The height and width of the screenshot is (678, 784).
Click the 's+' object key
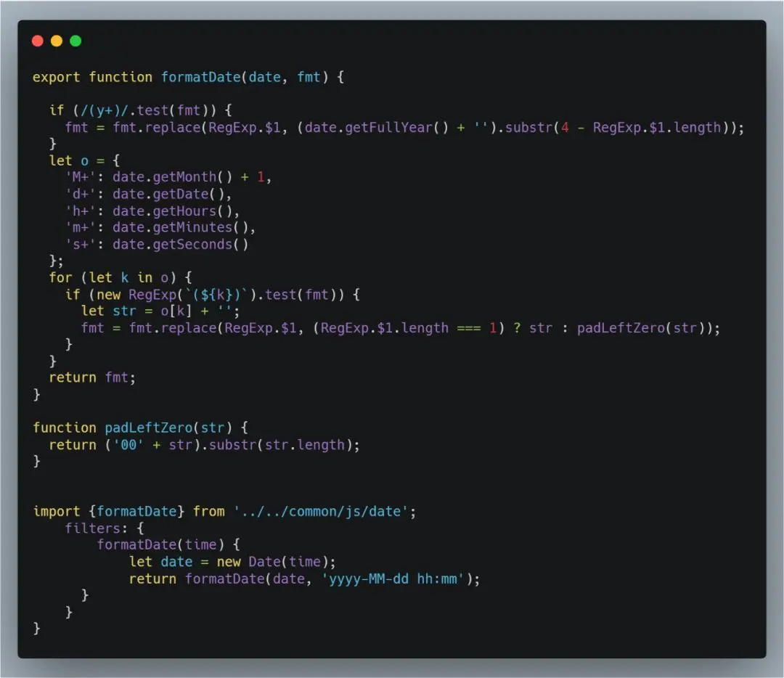pyautogui.click(x=81, y=245)
